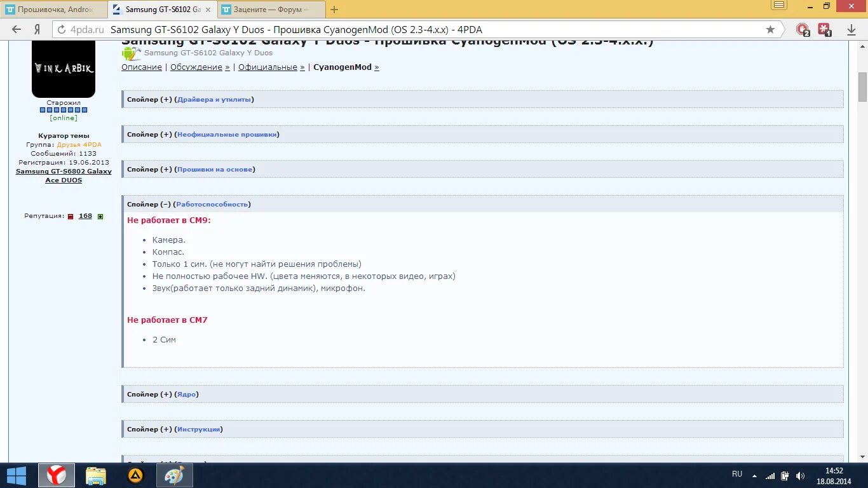Click the Регистрация: 19.06.2013 text
This screenshot has height=488, width=868.
point(64,162)
